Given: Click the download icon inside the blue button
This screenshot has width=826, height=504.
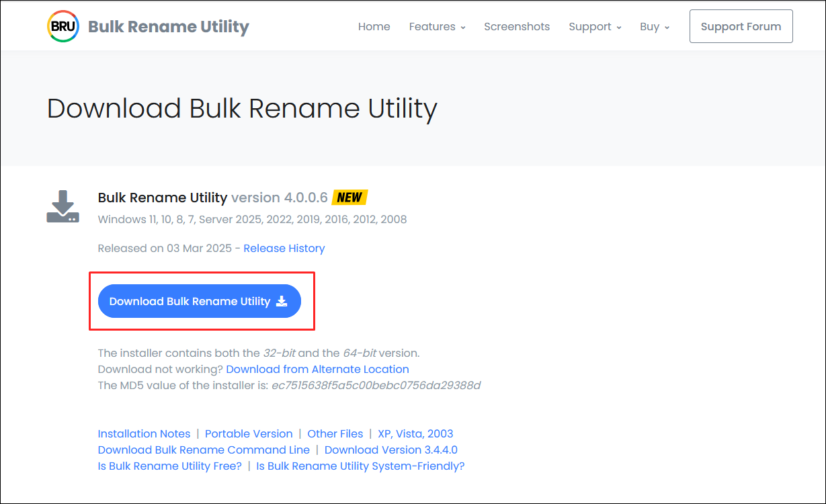Looking at the screenshot, I should coord(282,301).
